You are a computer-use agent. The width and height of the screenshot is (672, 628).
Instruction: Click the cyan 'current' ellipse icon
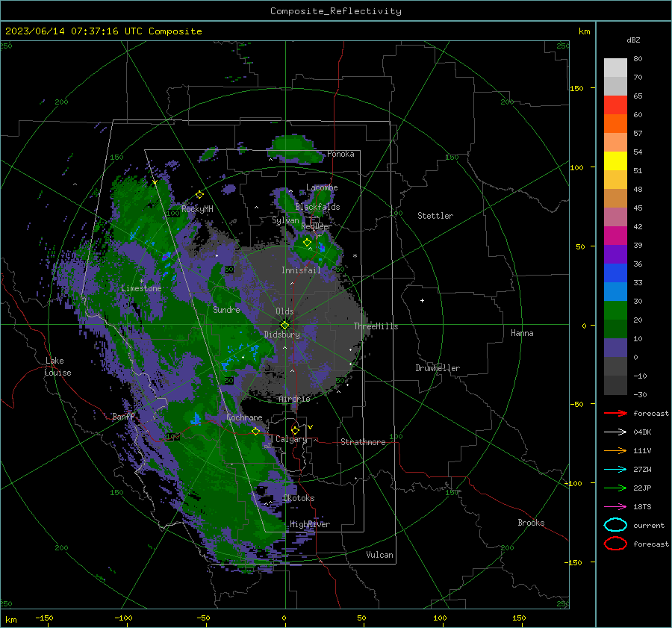point(615,525)
